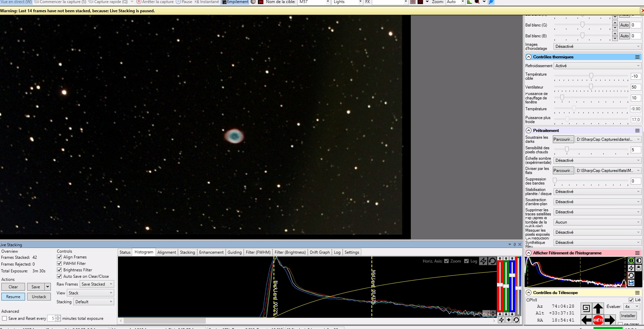Click the spiral search telescope button

pos(586,308)
